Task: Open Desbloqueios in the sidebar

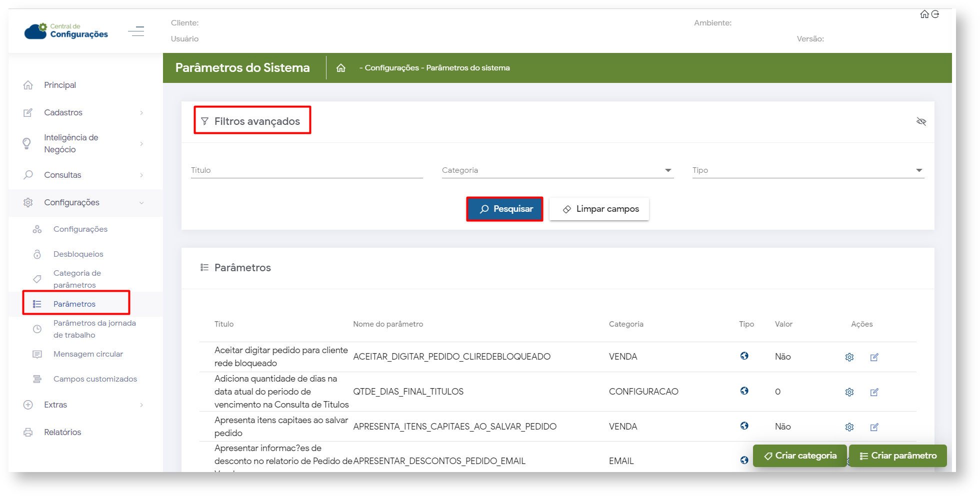Action: click(x=78, y=254)
